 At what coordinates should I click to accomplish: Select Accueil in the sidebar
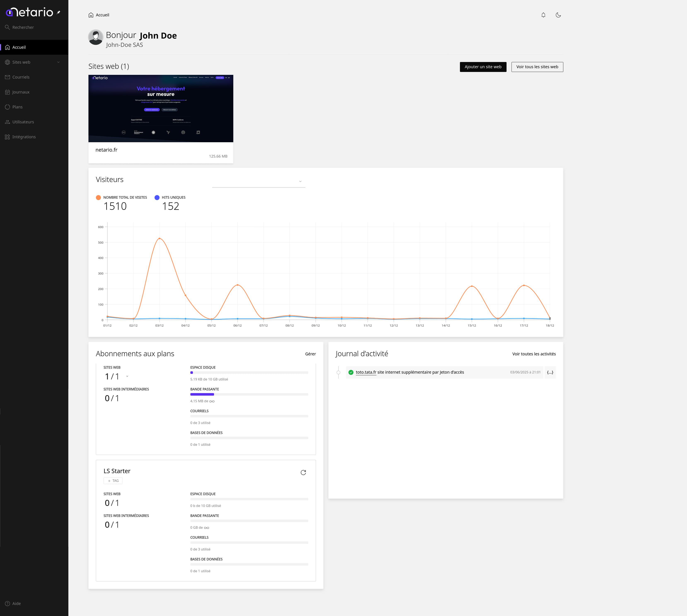19,47
